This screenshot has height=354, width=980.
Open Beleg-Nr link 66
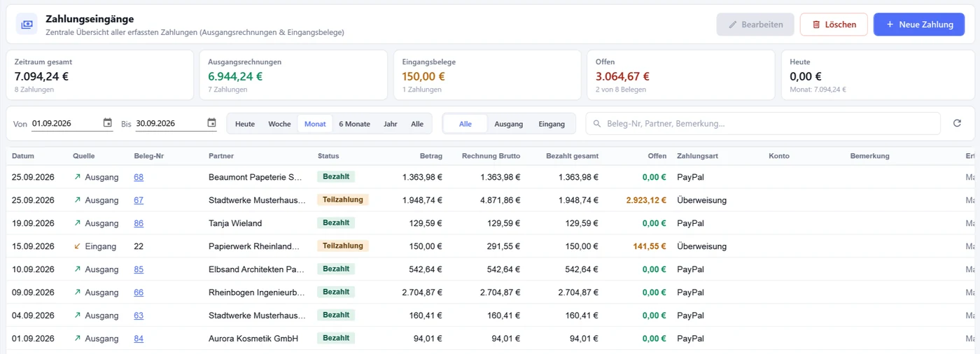click(x=139, y=292)
